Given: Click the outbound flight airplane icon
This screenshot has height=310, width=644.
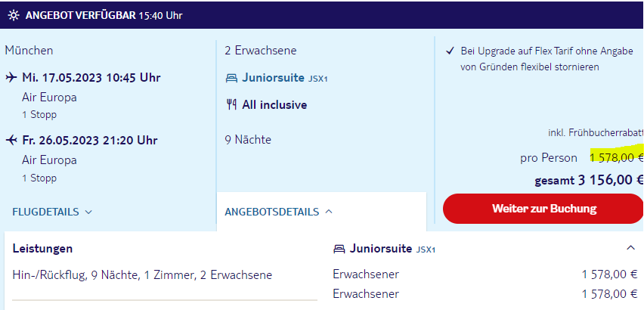Looking at the screenshot, I should (11, 78).
